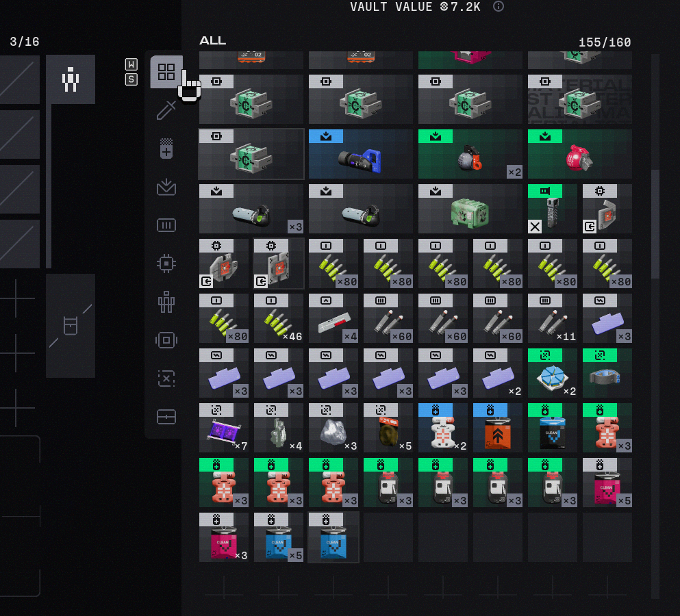Select the green ammo stack x46
Viewport: 680px width, 616px height.
[x=279, y=319]
